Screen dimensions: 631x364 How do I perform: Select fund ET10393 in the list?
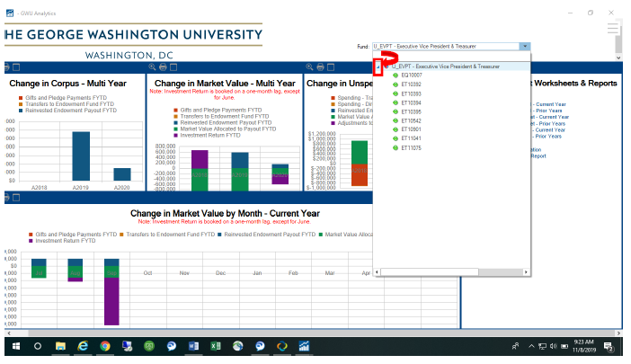click(411, 93)
